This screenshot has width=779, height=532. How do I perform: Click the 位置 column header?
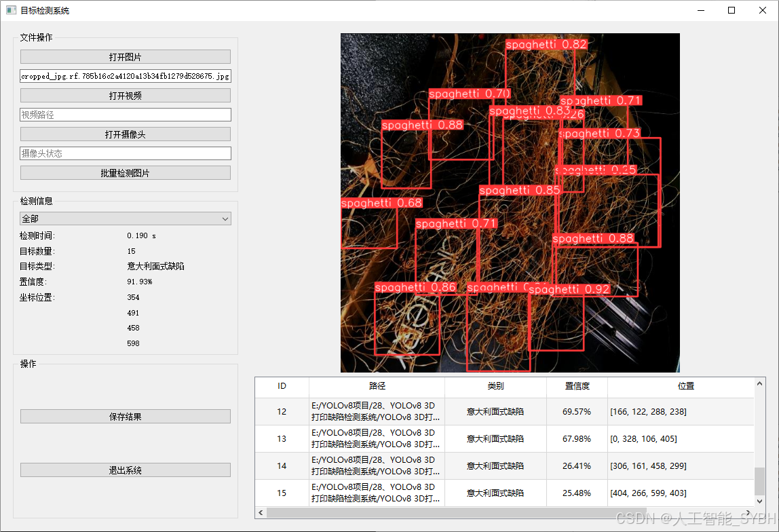(x=685, y=386)
